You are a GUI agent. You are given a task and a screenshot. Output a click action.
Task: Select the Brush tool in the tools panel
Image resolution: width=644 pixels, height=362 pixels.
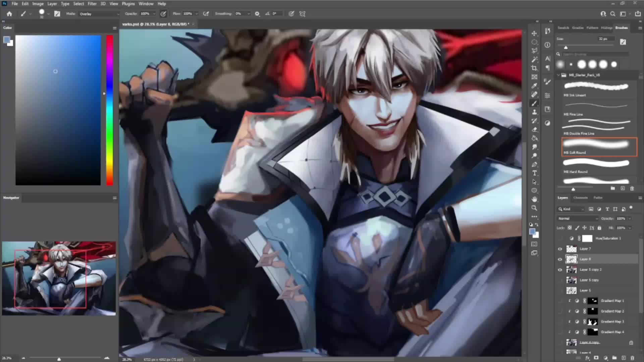click(534, 103)
